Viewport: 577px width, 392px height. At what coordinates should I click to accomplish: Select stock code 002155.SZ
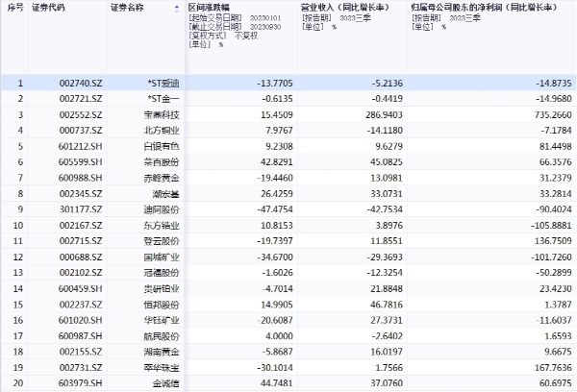point(81,352)
